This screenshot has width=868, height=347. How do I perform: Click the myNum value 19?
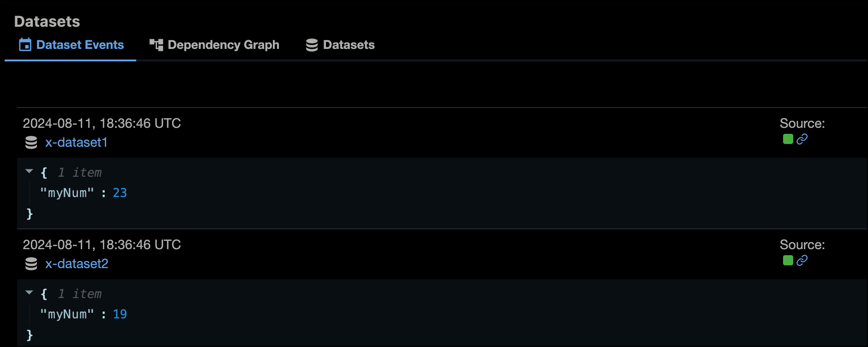(121, 314)
